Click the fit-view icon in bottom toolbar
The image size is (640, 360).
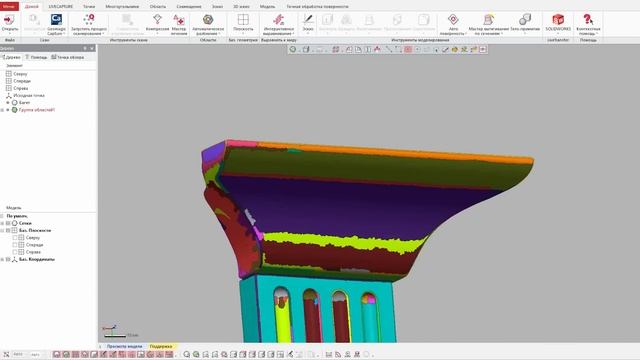coord(7,354)
